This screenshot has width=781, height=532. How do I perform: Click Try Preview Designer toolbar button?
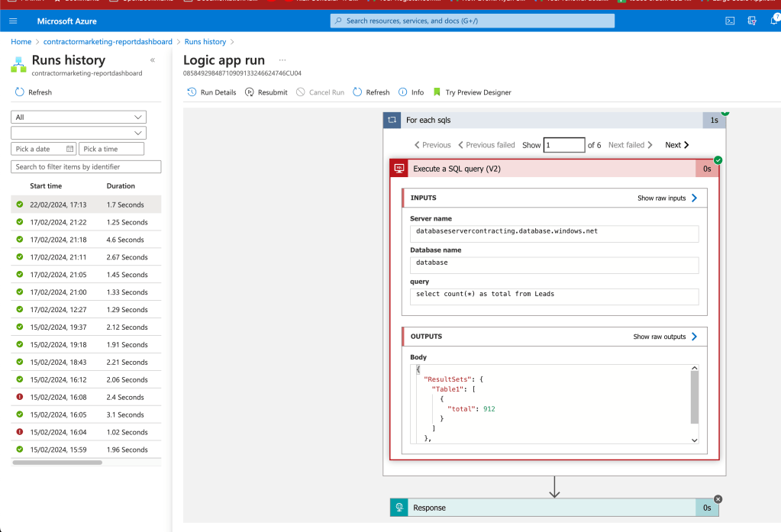(x=472, y=92)
